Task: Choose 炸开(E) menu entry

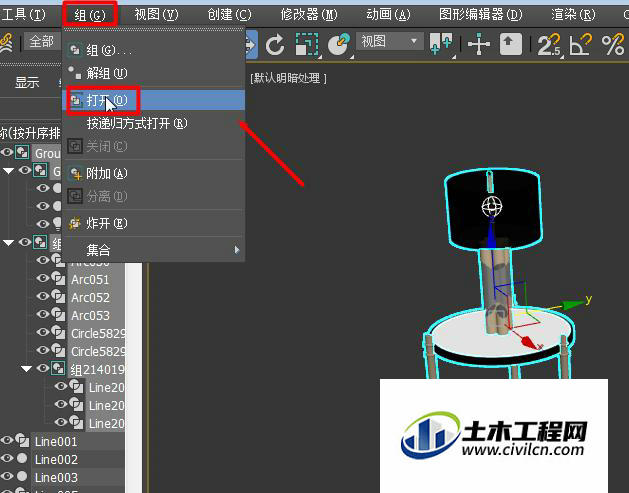Action: (154, 223)
